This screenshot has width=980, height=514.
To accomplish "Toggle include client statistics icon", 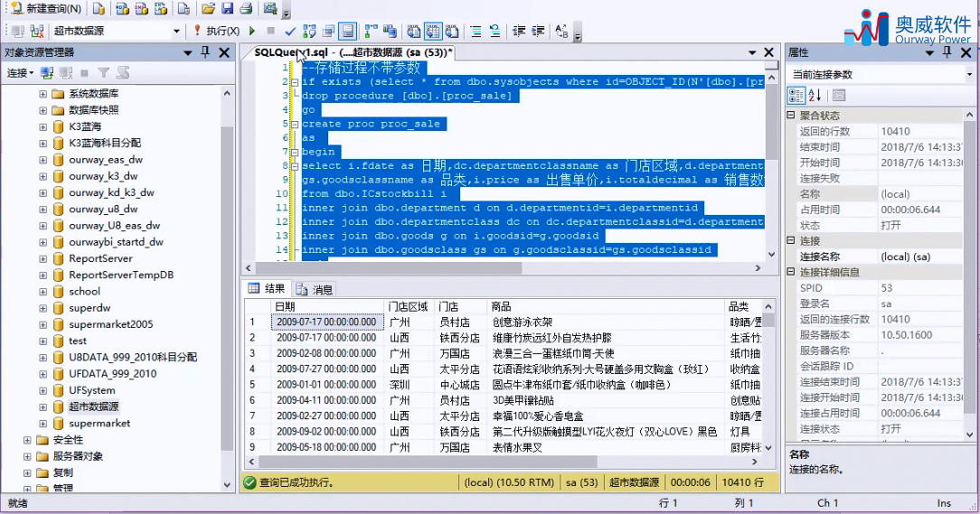I will tap(390, 31).
